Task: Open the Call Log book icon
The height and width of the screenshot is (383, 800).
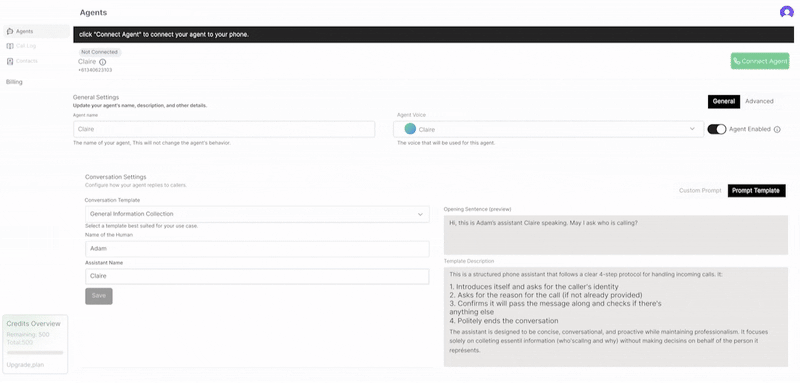Action: (10, 46)
